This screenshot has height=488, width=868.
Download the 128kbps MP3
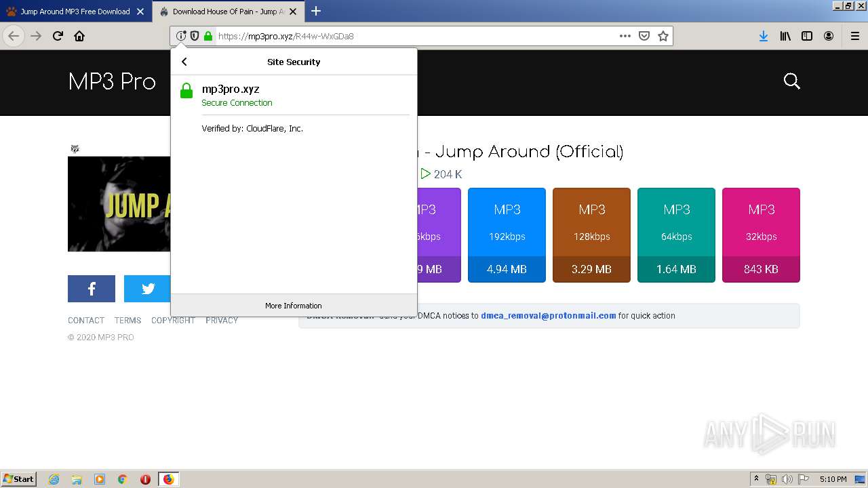tap(591, 235)
